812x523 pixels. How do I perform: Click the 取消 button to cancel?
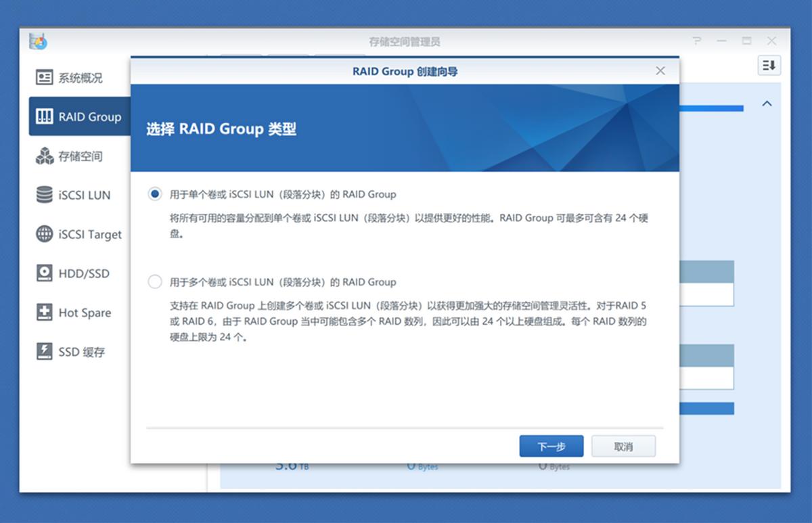click(x=623, y=446)
